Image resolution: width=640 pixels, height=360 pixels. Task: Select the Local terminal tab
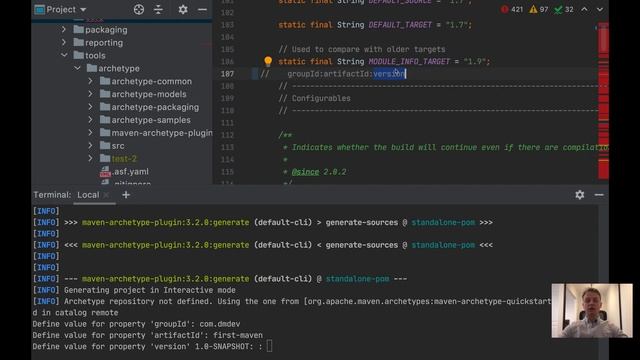click(x=88, y=195)
